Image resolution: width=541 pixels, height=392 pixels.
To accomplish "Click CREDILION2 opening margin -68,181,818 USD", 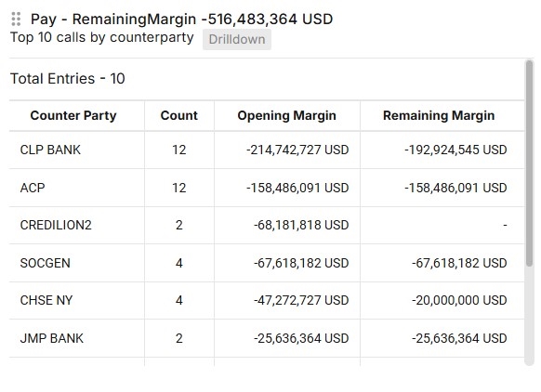I will pos(301,225).
